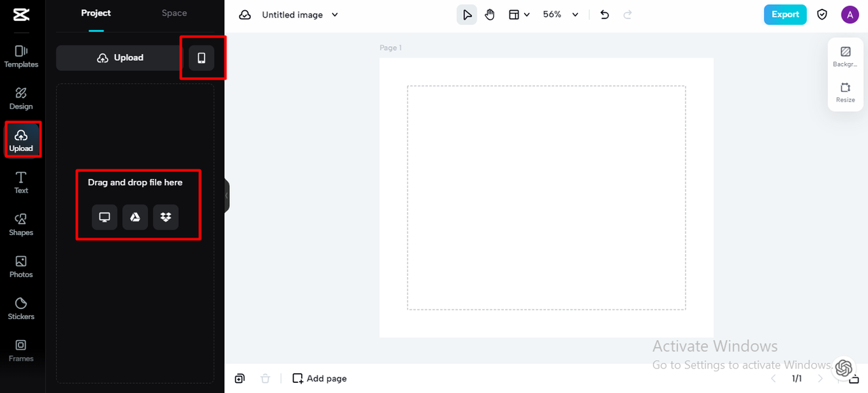868x393 pixels.
Task: Open the Shapes panel
Action: click(21, 225)
